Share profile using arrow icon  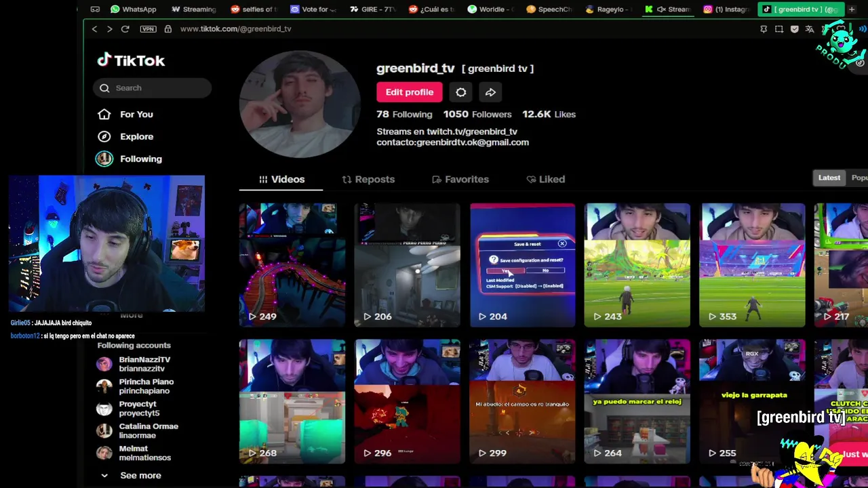490,92
